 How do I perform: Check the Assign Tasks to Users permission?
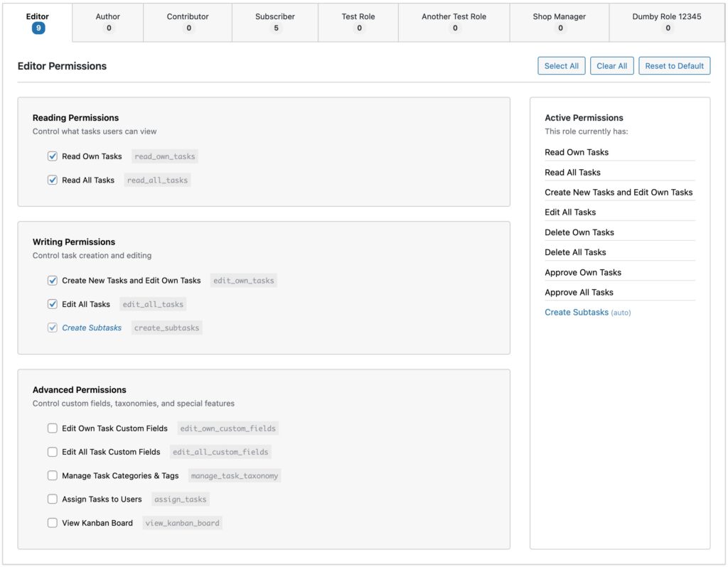[x=53, y=499]
